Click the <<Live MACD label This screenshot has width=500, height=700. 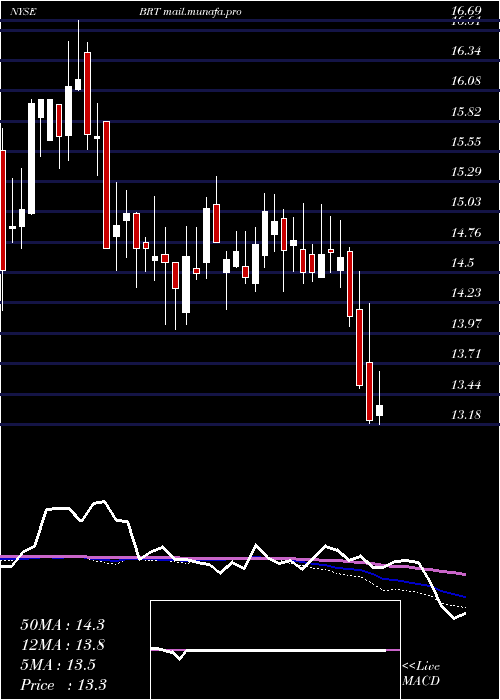coord(421,673)
